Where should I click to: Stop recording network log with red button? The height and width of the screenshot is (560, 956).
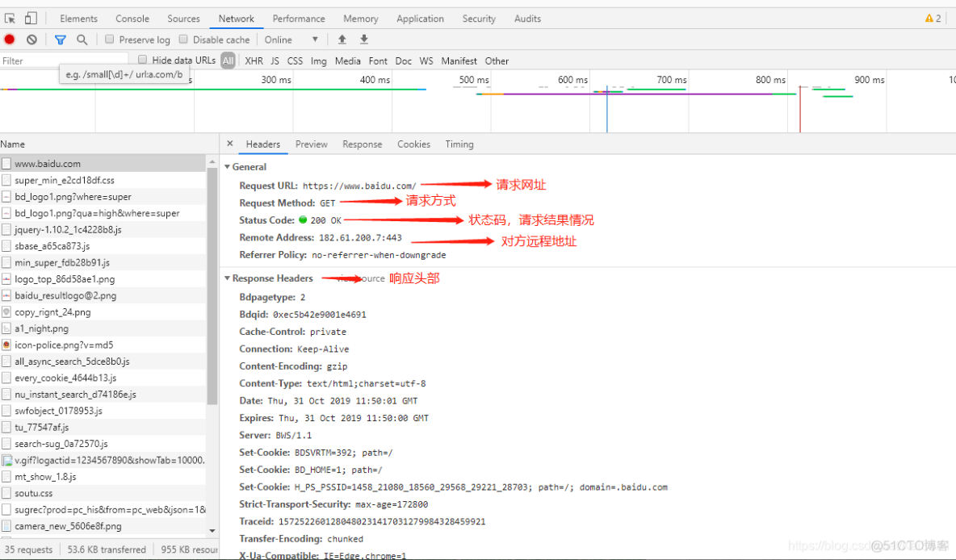pos(9,40)
